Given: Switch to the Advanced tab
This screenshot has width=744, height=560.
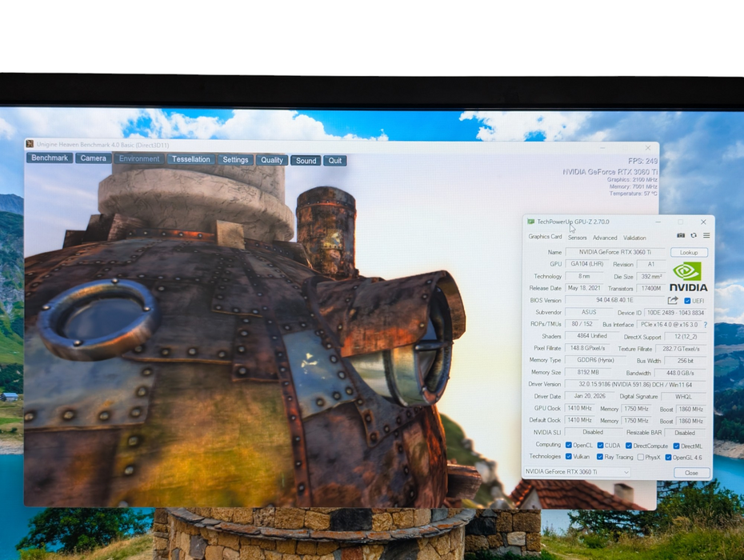Looking at the screenshot, I should pyautogui.click(x=605, y=238).
